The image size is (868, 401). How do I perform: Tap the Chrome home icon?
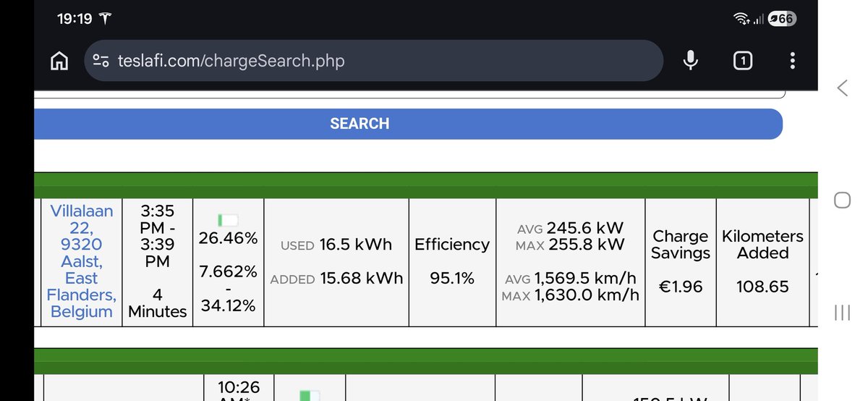tap(59, 61)
